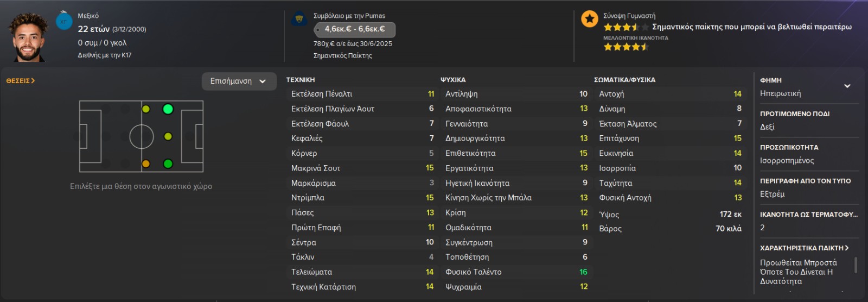This screenshot has width=868, height=302.
Task: Select the orange bottom midfield position dot
Action: (146, 163)
